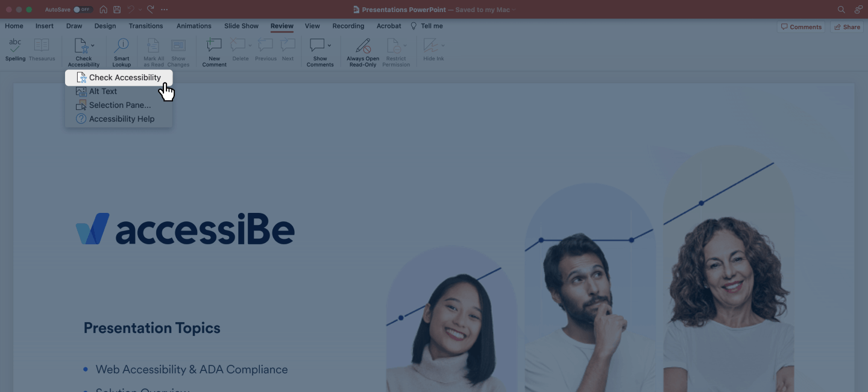Click the Hide Ink icon
Viewport: 868px width, 392px height.
click(430, 46)
